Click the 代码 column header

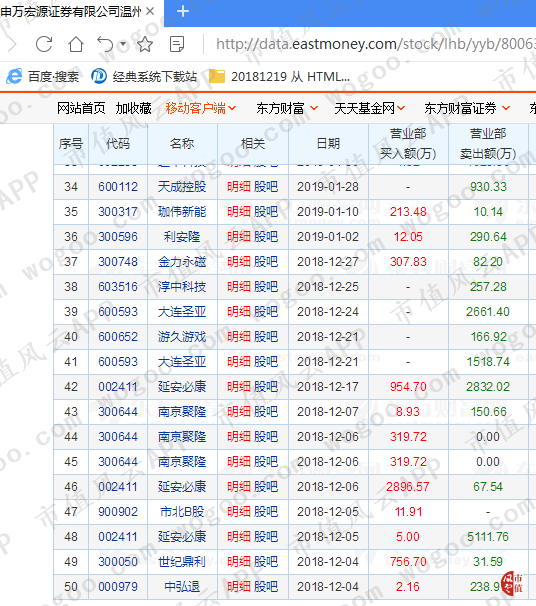[118, 144]
